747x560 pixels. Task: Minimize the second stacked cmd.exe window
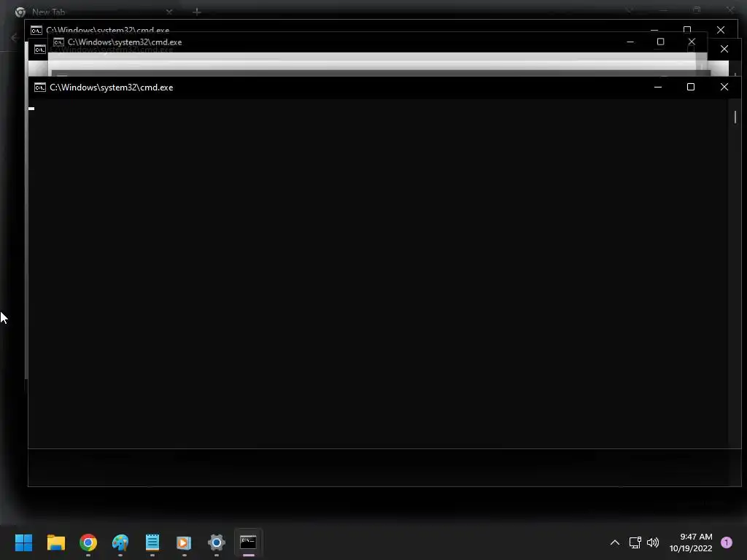point(630,42)
